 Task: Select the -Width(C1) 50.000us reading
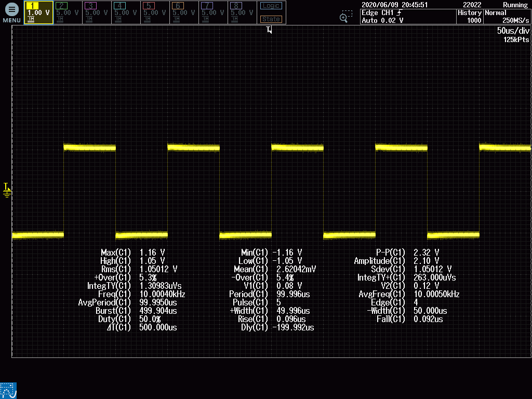coord(407,311)
